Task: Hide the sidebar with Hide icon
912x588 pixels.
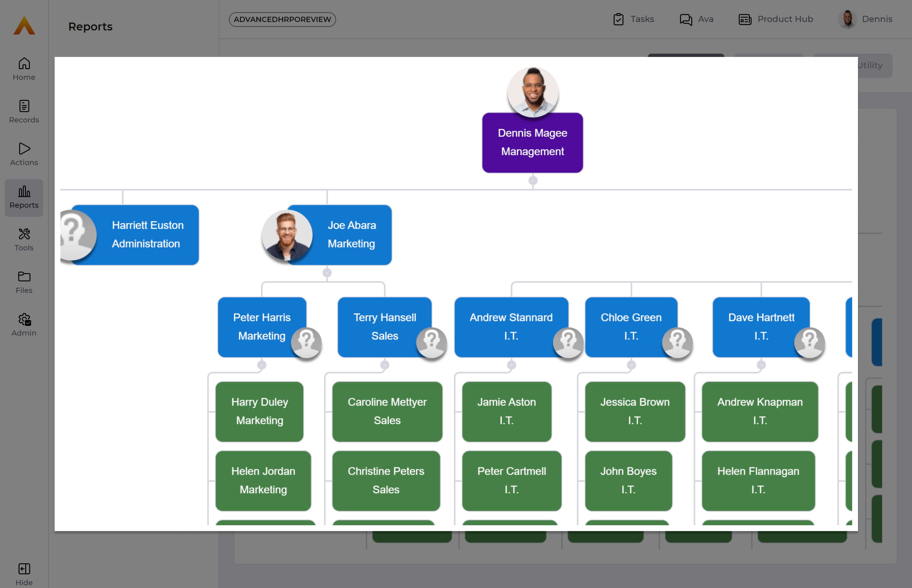Action: tap(24, 574)
